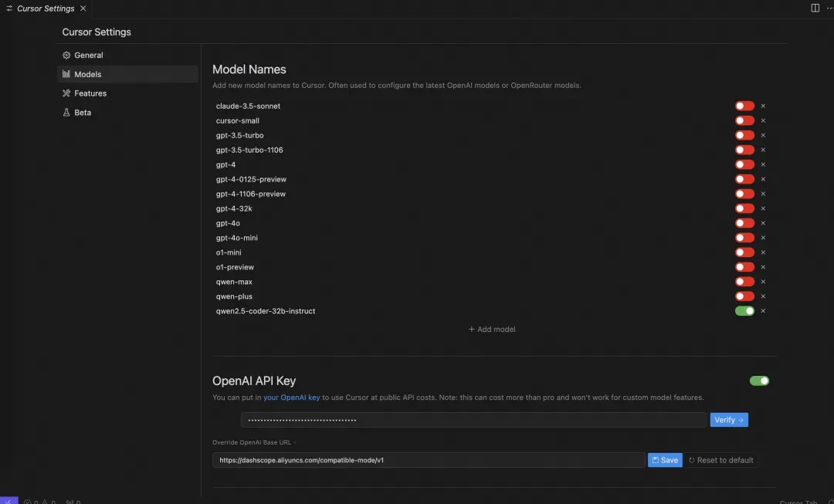Viewport: 834px width, 504px height.
Task: Click the base URL input field
Action: [429, 460]
